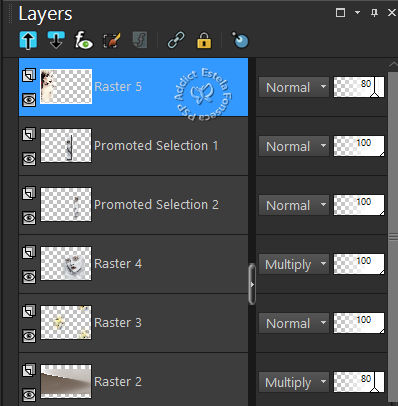
Task: Click the greyed-out layer styles icon
Action: 140,40
